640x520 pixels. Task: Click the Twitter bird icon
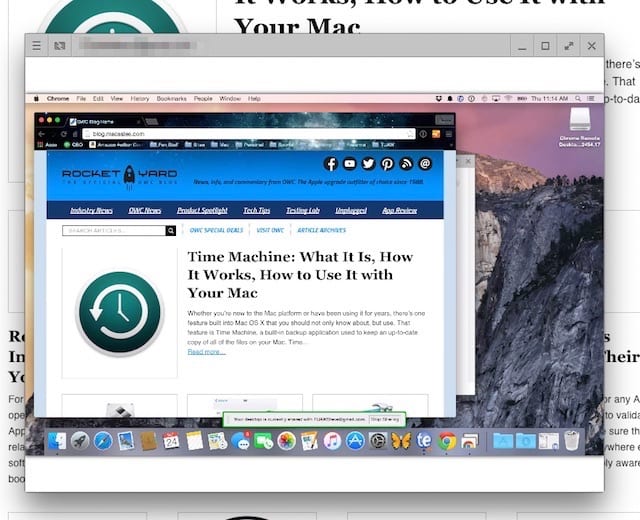point(369,164)
